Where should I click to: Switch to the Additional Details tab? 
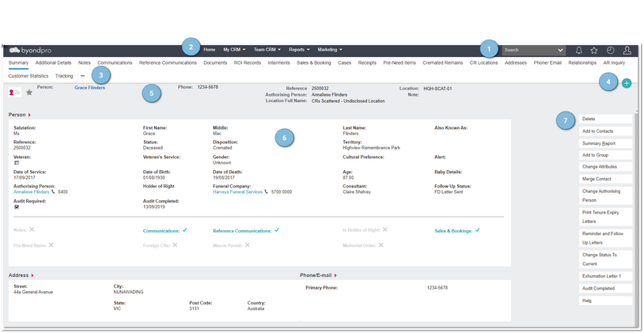point(53,62)
